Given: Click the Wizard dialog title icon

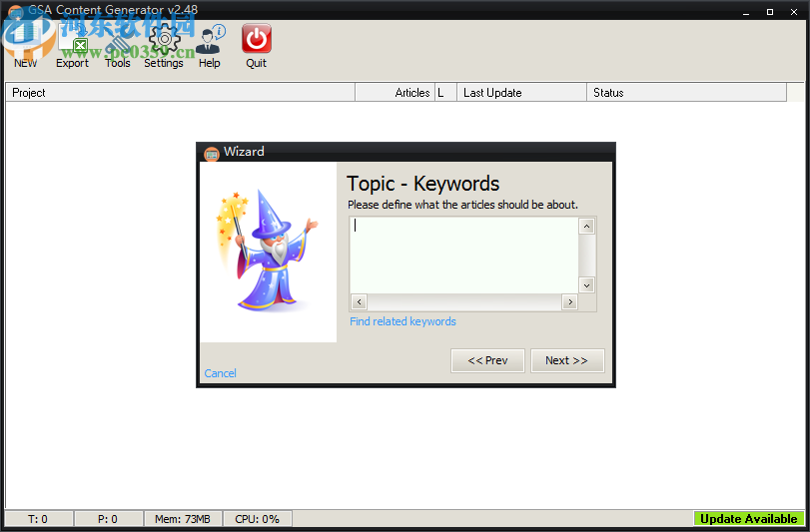Looking at the screenshot, I should tap(212, 154).
